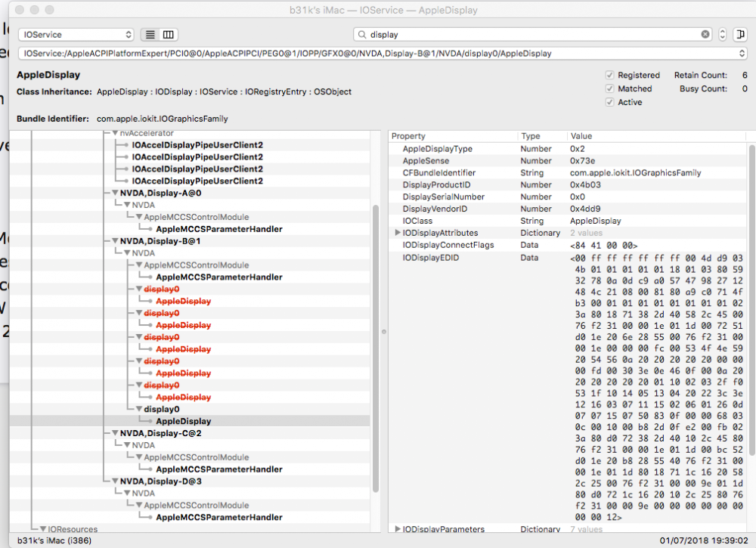The image size is (756, 548).
Task: Click the property pane vertical scrollbar
Action: [751, 299]
